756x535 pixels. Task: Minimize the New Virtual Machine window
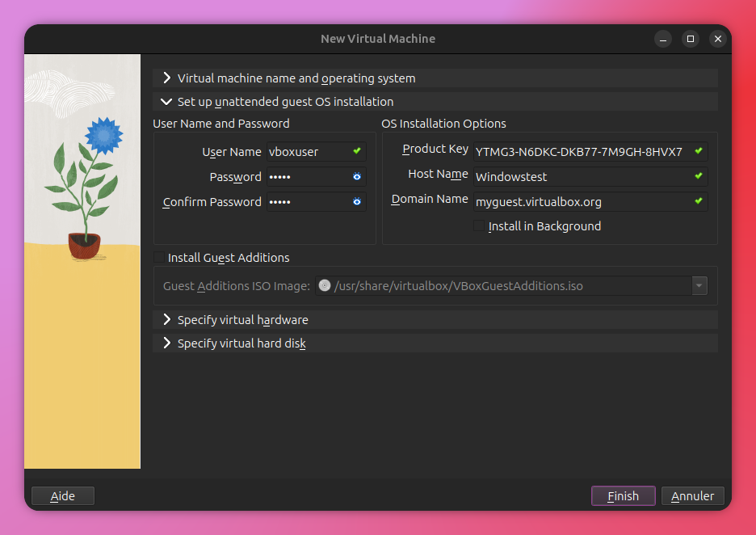click(x=663, y=39)
